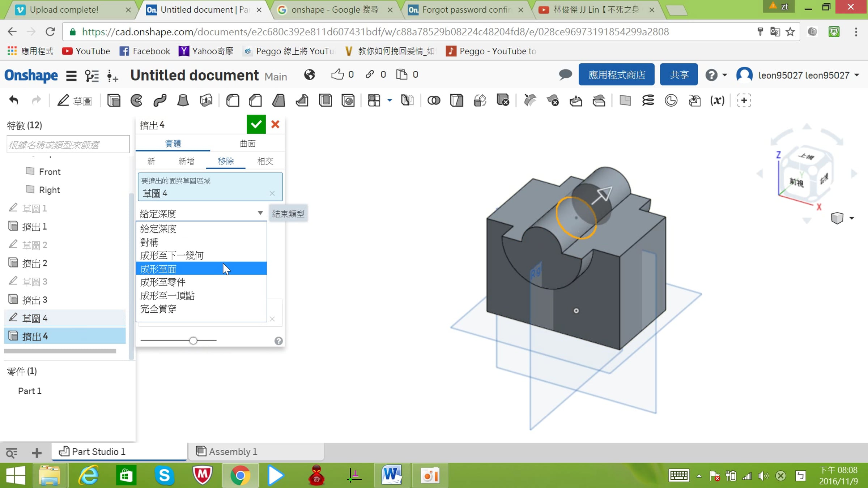Click the 共享 share button
Screen dimensions: 868x488
click(x=679, y=75)
